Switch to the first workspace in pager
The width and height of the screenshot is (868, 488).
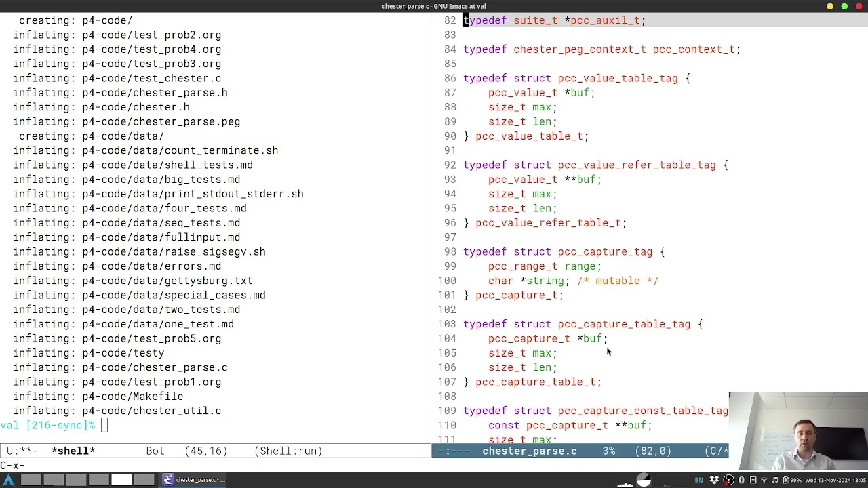(x=31, y=480)
